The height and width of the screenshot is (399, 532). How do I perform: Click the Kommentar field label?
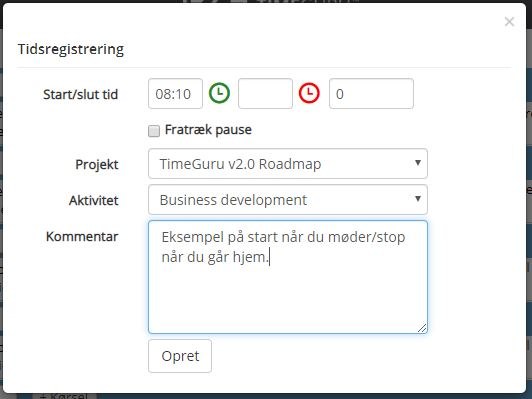(x=82, y=236)
